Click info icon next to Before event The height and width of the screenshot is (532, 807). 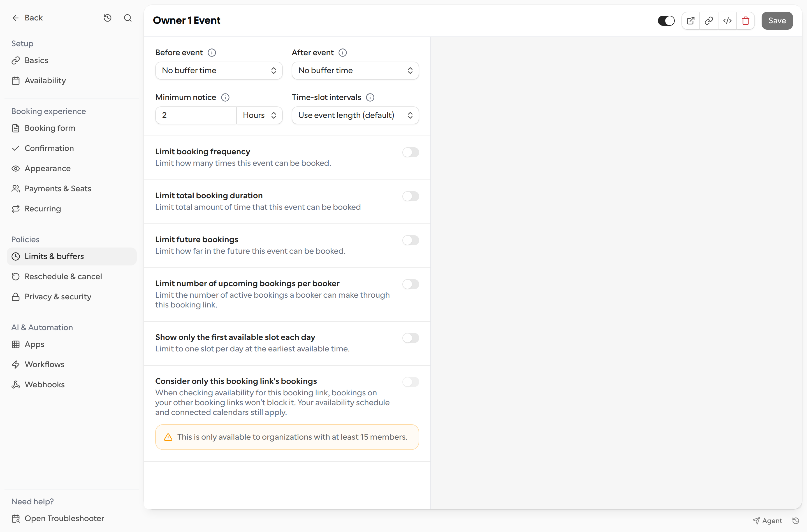212,53
